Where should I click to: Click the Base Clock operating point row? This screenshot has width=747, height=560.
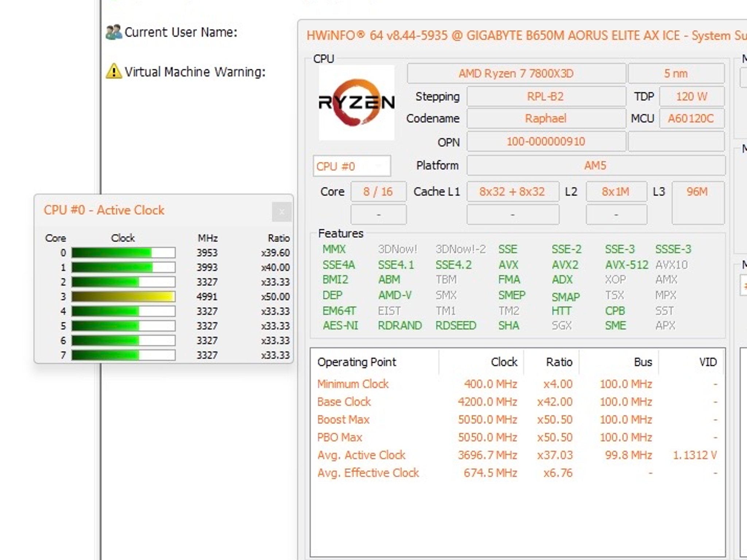click(517, 402)
